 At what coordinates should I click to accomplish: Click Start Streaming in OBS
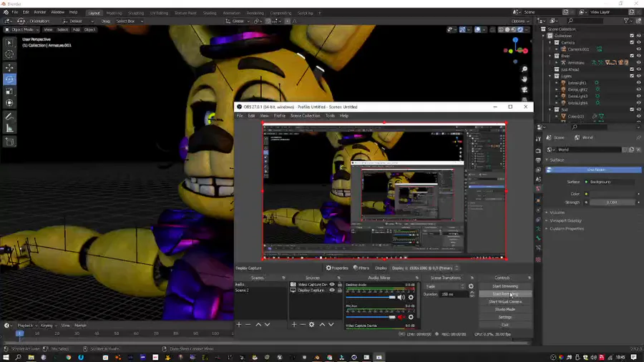pos(505,286)
